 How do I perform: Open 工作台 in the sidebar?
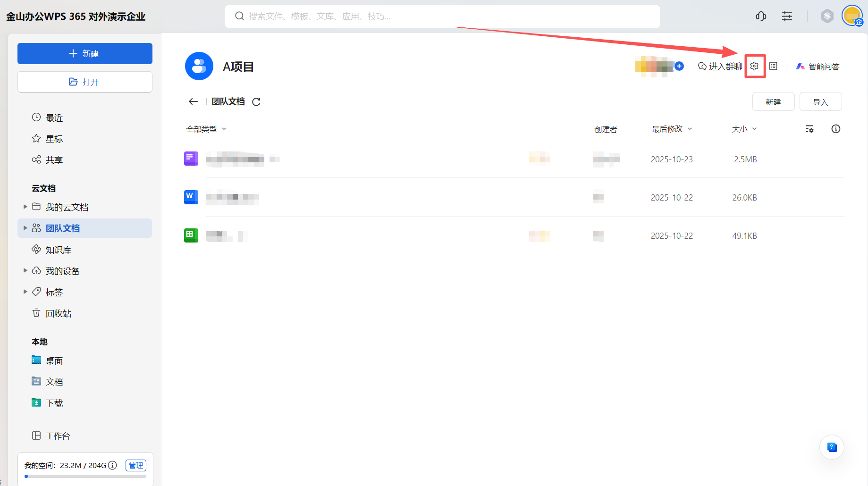tap(85, 436)
